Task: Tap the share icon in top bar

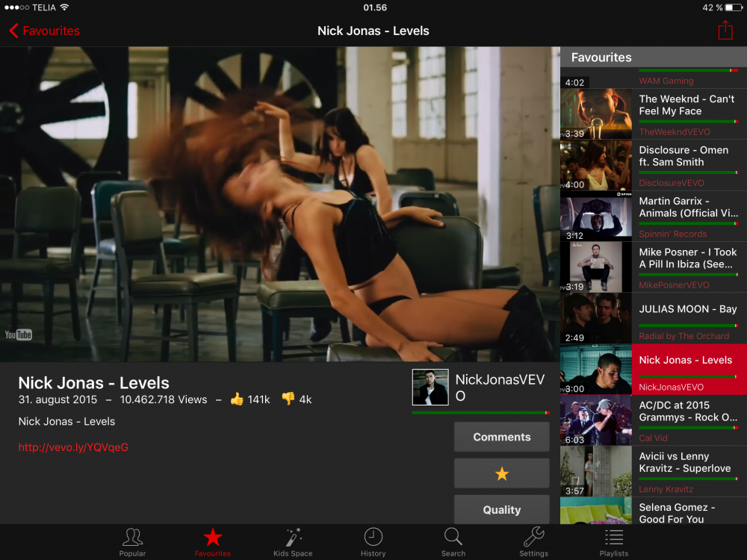Action: click(725, 30)
